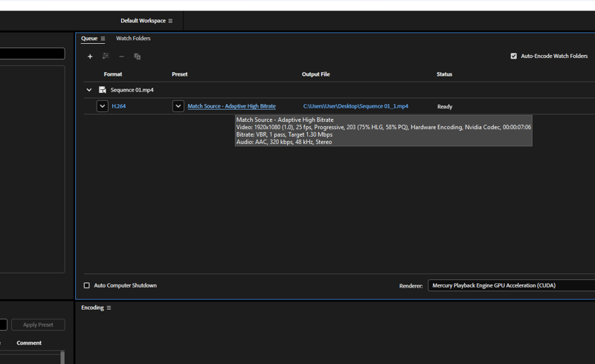Click the Add Source plus icon
Image resolution: width=595 pixels, height=364 pixels.
pos(90,56)
